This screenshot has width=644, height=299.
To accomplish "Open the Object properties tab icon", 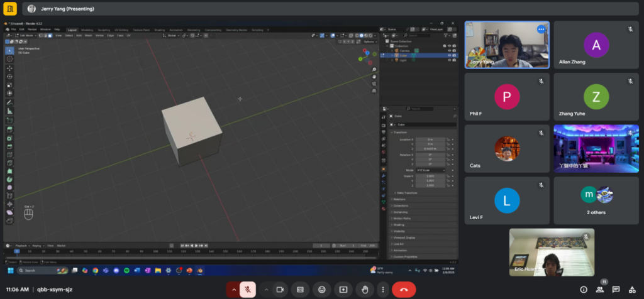I will (x=384, y=168).
